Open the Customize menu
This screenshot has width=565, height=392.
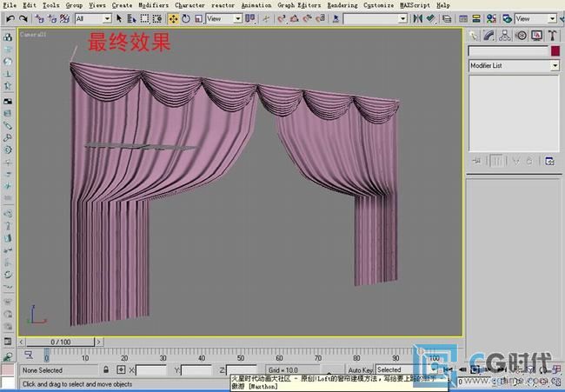(379, 5)
